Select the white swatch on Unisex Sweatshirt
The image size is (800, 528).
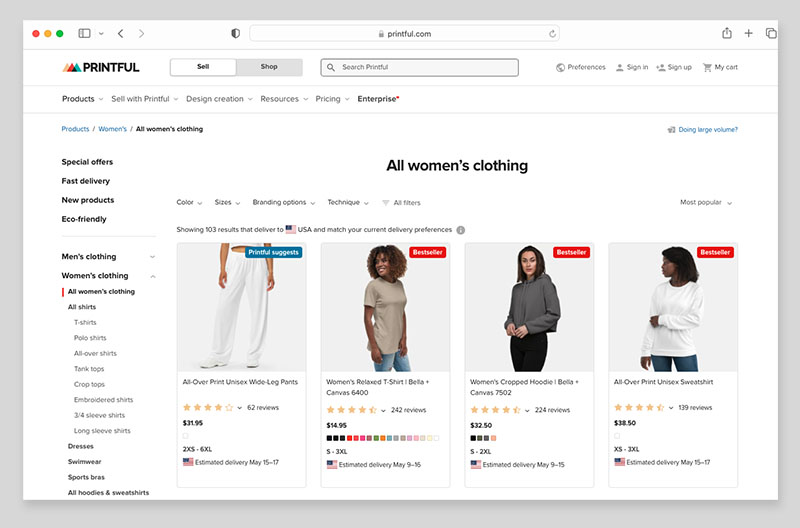[617, 436]
